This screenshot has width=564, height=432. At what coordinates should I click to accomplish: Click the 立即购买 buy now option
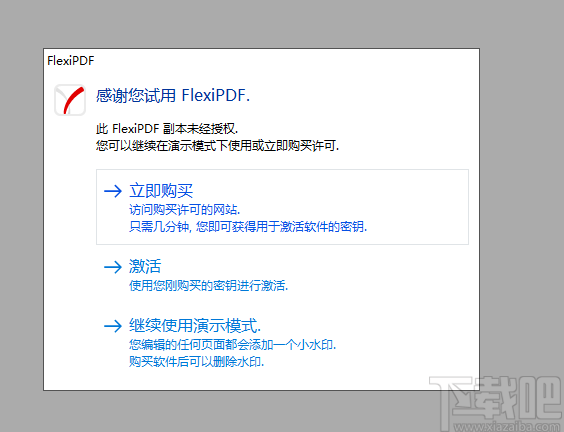[x=282, y=207]
